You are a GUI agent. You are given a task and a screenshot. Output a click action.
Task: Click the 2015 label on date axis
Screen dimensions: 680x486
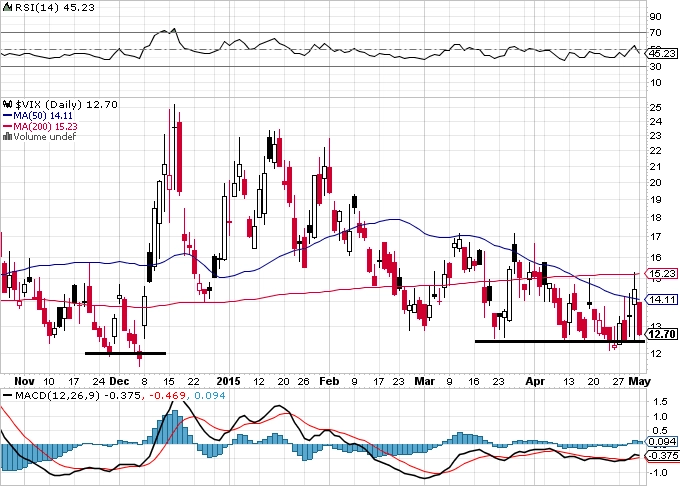228,381
